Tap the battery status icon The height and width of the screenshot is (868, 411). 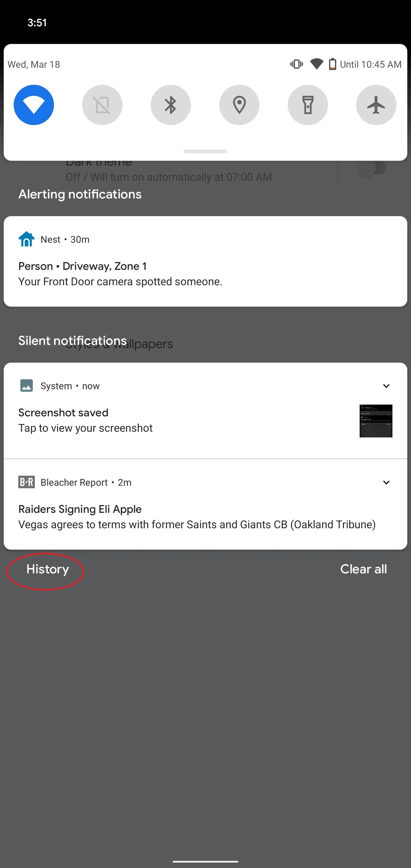click(333, 64)
